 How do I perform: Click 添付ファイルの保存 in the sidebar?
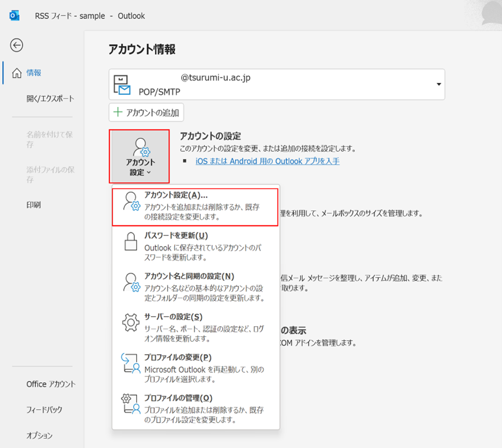(x=50, y=175)
